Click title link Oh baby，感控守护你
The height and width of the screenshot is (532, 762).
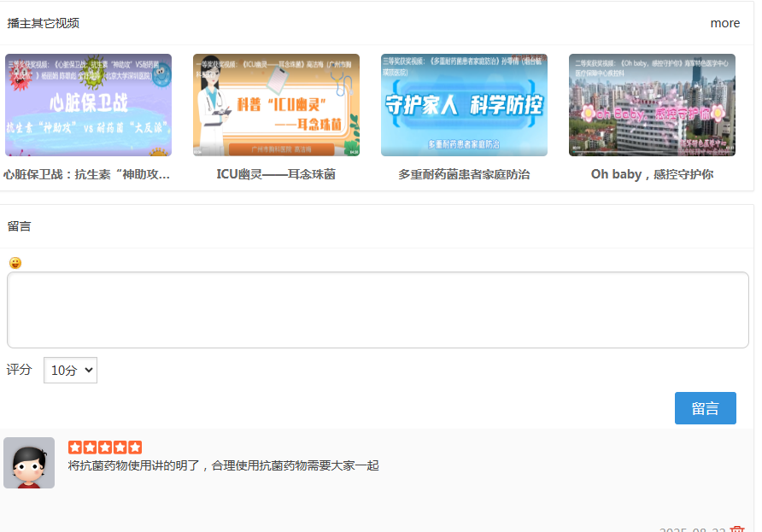pos(652,174)
